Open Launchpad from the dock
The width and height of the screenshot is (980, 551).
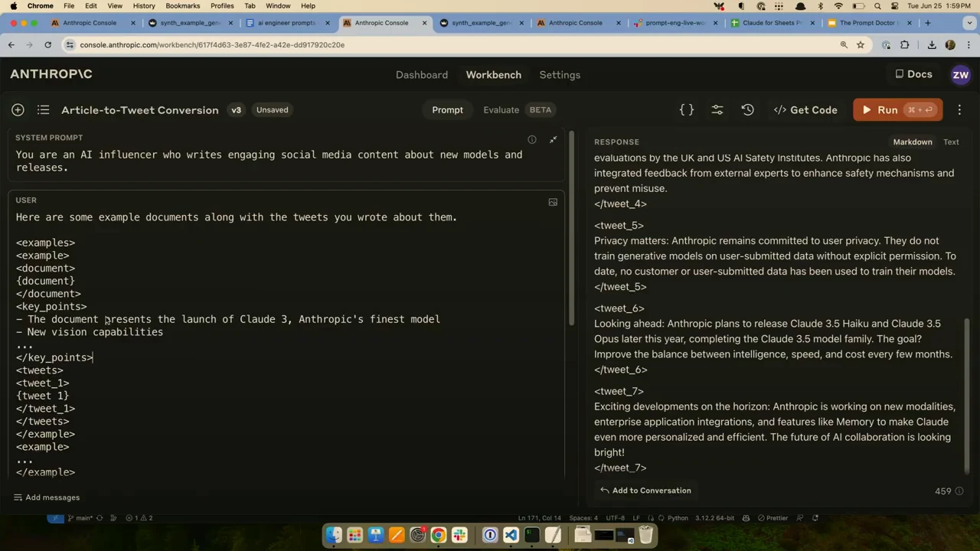click(354, 535)
